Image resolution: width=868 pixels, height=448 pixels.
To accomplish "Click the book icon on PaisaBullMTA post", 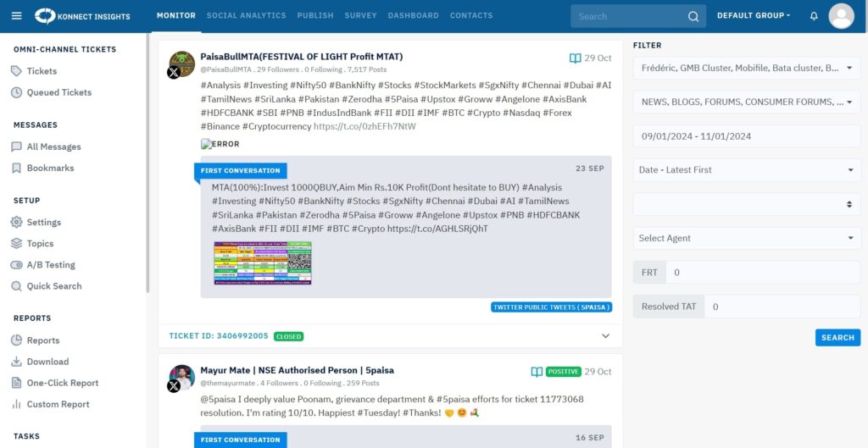I will [x=576, y=58].
